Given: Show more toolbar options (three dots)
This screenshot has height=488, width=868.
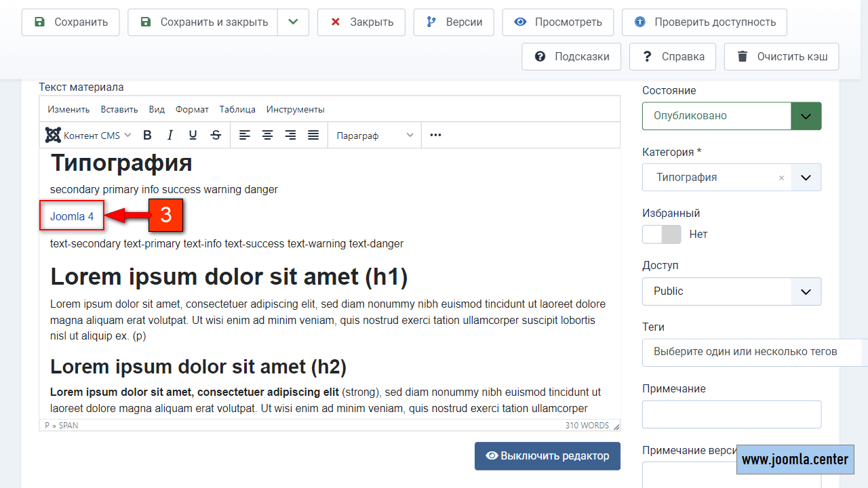Looking at the screenshot, I should coord(435,136).
